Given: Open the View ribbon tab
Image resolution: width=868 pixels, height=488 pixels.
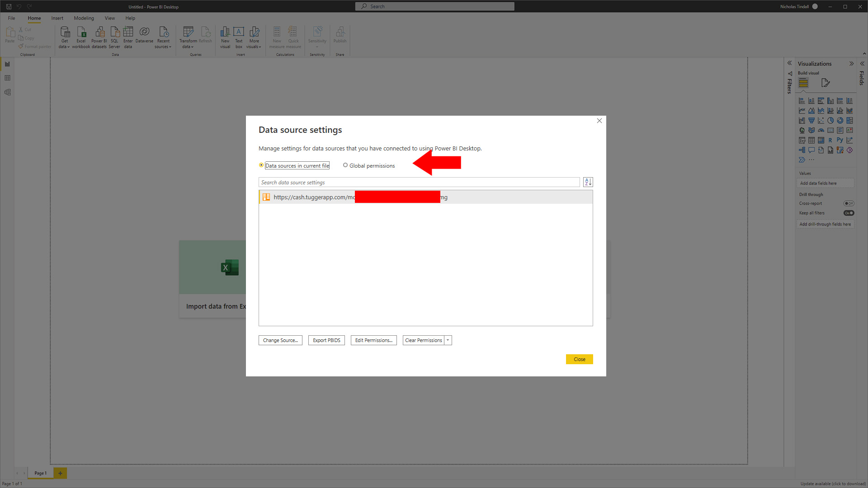Looking at the screenshot, I should 109,18.
